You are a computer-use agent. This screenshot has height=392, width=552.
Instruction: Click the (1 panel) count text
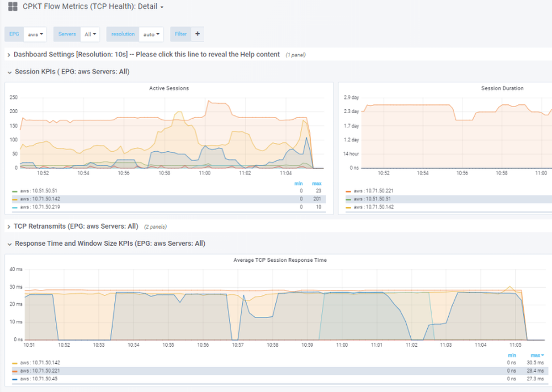[295, 55]
